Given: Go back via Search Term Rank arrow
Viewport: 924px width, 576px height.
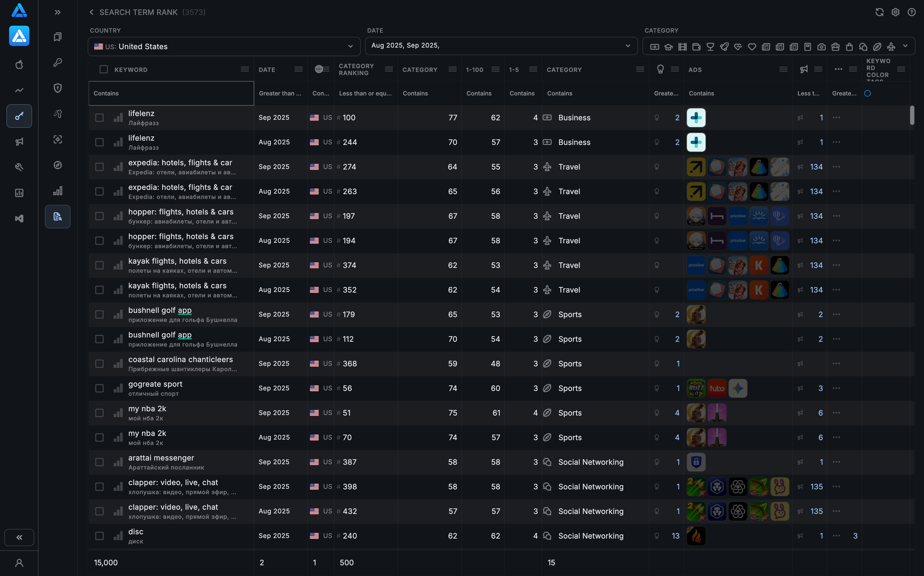Looking at the screenshot, I should [x=91, y=12].
